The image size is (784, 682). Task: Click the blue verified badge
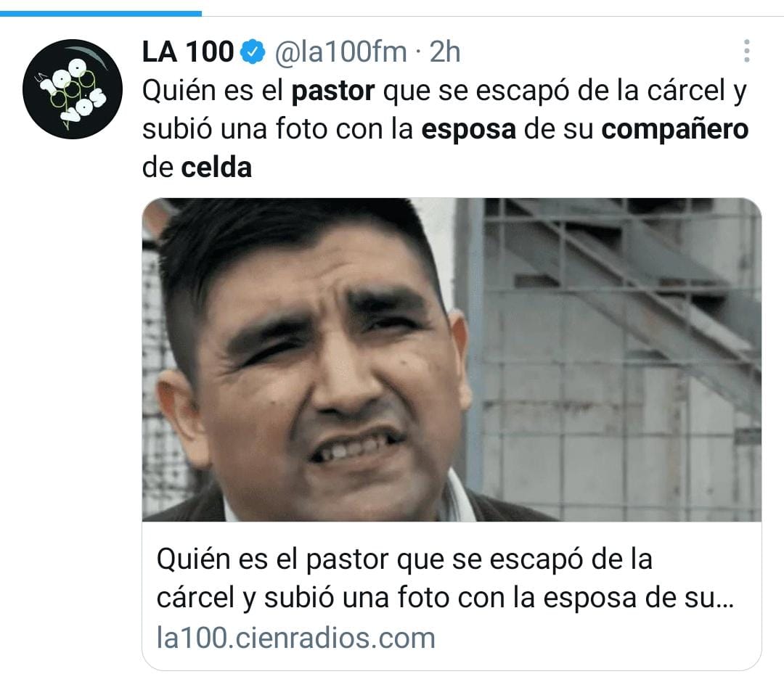tap(253, 52)
